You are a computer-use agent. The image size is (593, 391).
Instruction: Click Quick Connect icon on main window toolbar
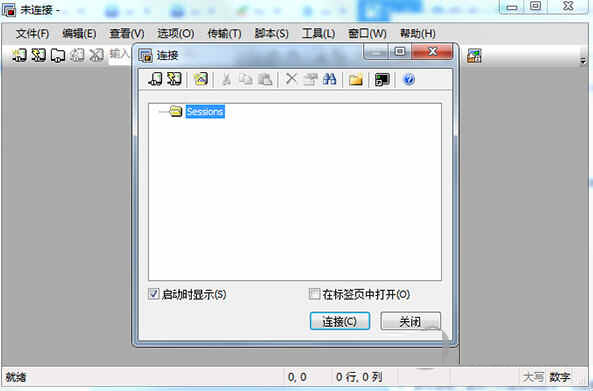39,55
